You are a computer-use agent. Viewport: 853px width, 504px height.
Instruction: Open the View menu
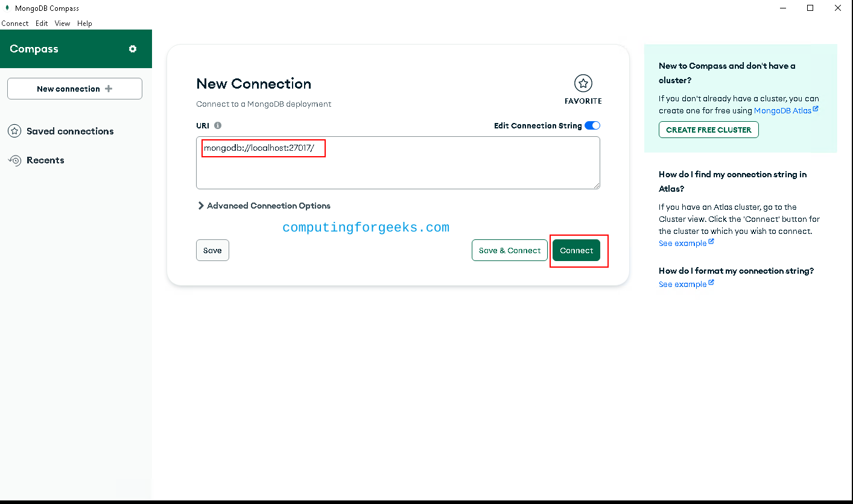pyautogui.click(x=62, y=24)
